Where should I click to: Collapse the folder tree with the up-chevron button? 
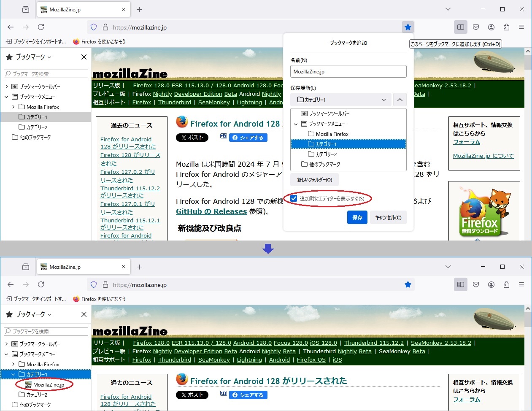pos(400,100)
